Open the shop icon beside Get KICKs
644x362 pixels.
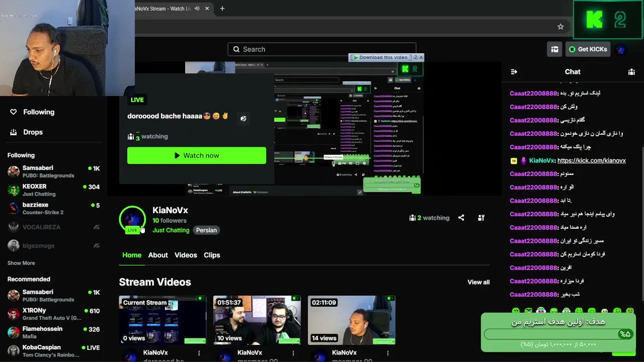tap(554, 49)
